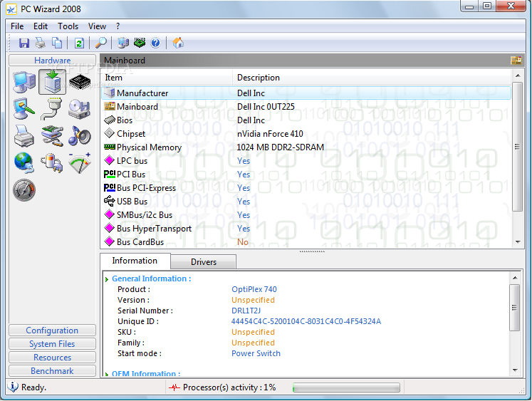Open the I/O Ports cable icon
532x401 pixels.
click(x=52, y=108)
